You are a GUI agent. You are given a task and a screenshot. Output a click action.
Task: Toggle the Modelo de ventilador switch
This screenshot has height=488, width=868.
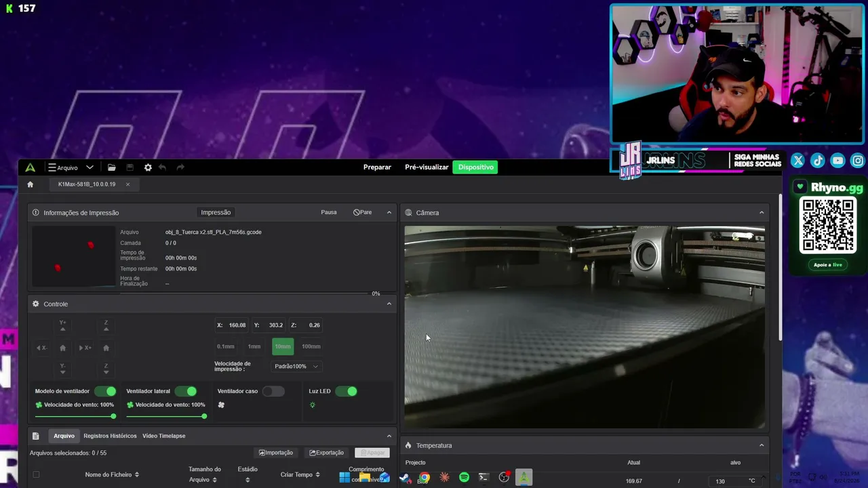105,391
